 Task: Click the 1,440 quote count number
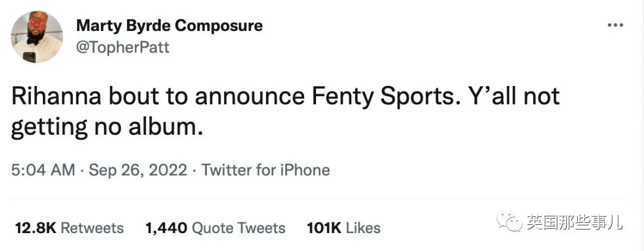166,228
